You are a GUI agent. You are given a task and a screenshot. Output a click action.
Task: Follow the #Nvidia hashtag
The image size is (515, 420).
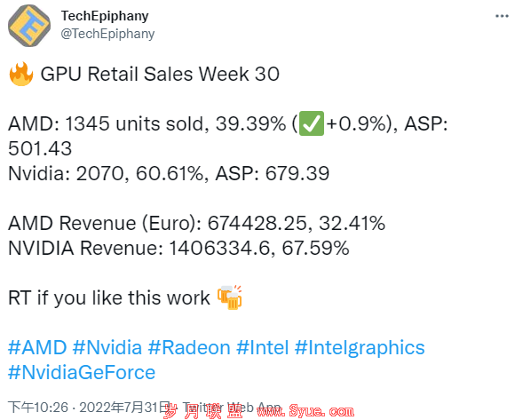107,347
